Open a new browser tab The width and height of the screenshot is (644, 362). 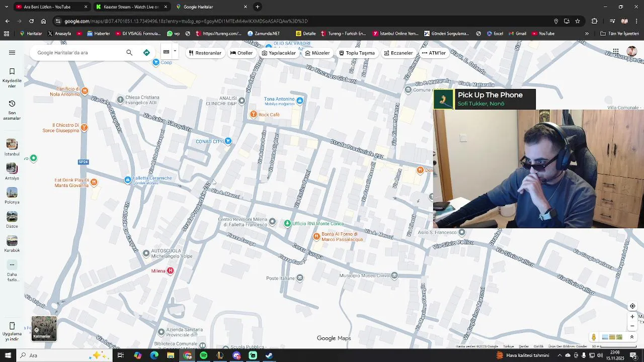pos(258,7)
